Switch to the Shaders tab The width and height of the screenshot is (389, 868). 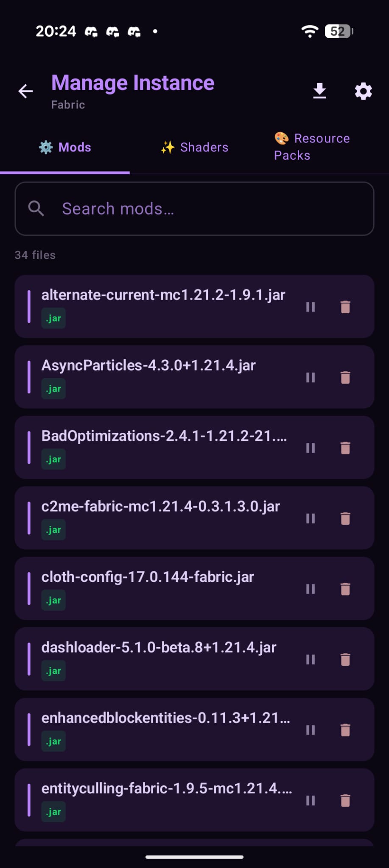[195, 147]
